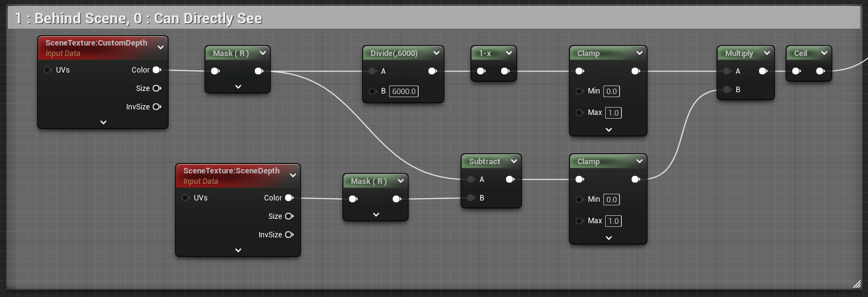
Task: Click the Size output pin on SceneTexture:CustomDepth
Action: click(157, 89)
